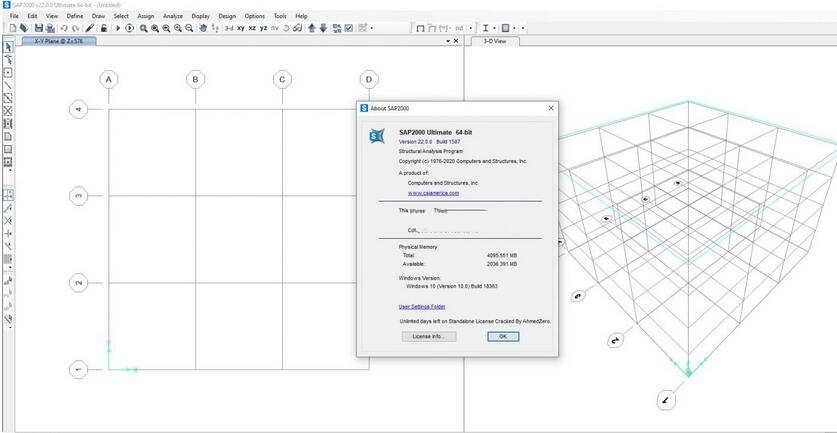Switch to the yz plane view
Screen dimensions: 837x433
click(x=264, y=28)
